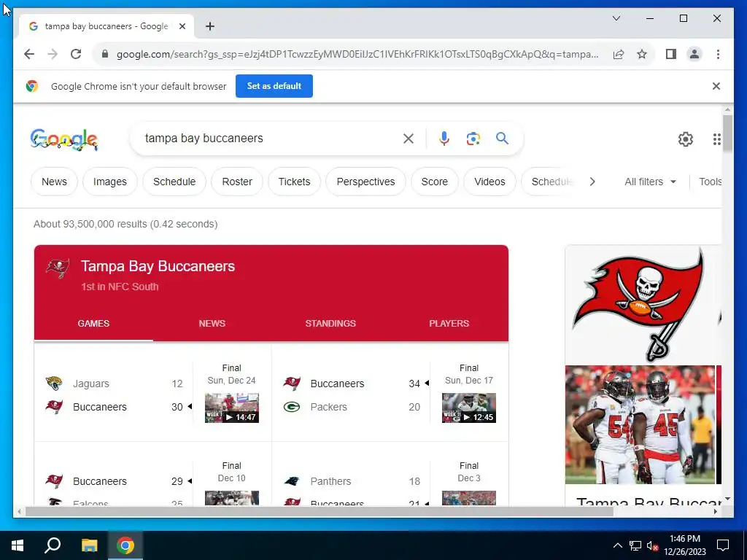Click the browser forward arrow
Screen dimensions: 747x560
(x=53, y=54)
